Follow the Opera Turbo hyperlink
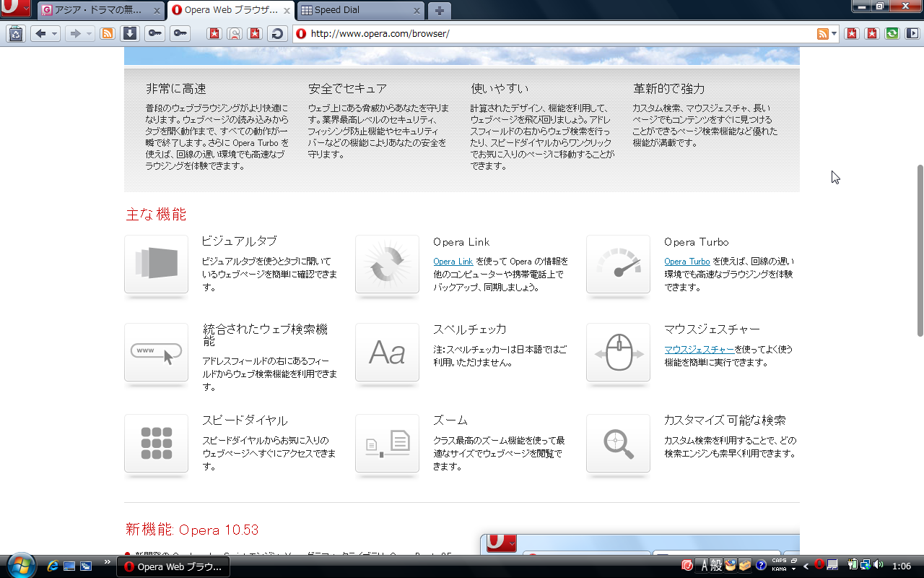 [687, 262]
